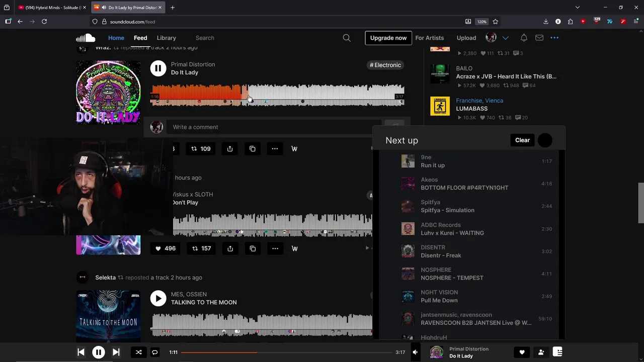Clear the Next up queue
Screen dimensions: 644x362
522,140
